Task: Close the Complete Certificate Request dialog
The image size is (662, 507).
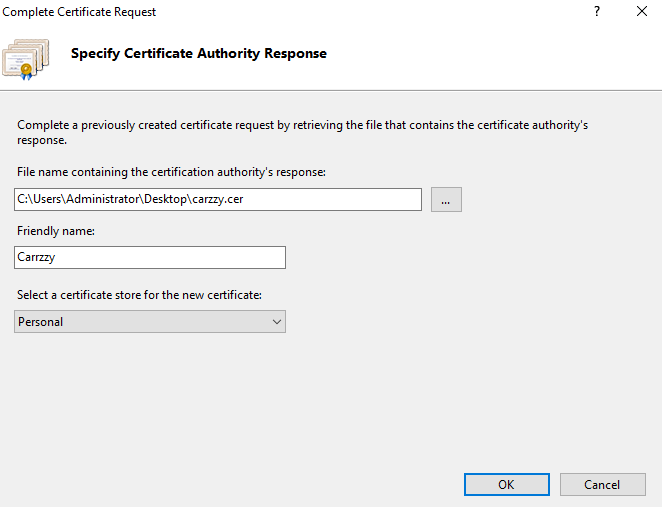Action: coord(641,12)
